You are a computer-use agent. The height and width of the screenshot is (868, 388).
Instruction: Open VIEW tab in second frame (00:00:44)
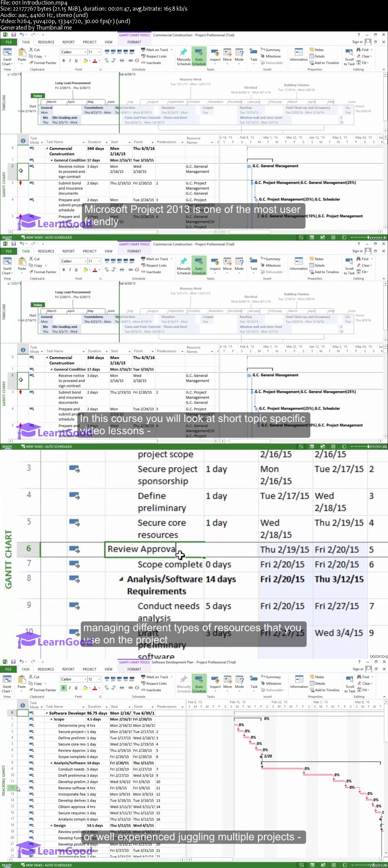coord(108,251)
